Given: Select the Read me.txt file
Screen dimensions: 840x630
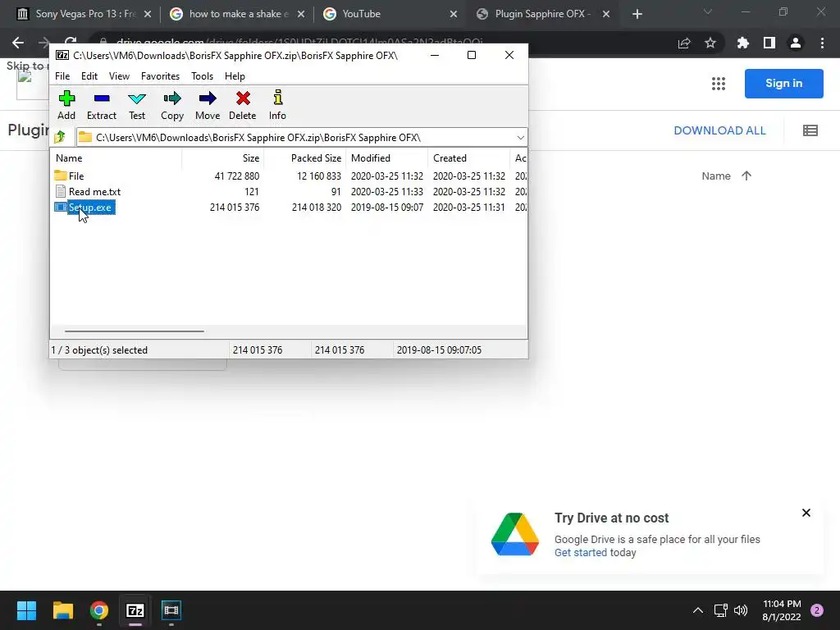Looking at the screenshot, I should [290, 191].
